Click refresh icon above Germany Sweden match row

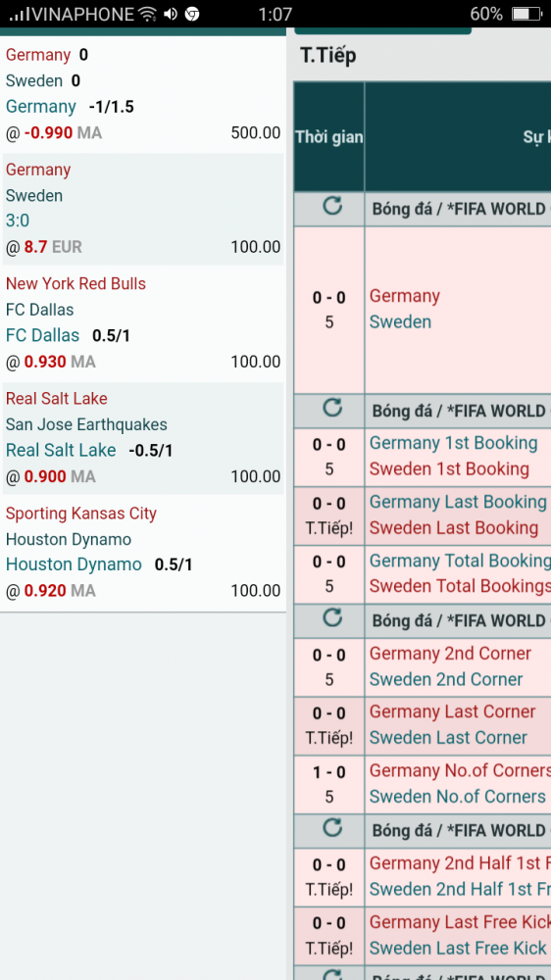click(332, 206)
